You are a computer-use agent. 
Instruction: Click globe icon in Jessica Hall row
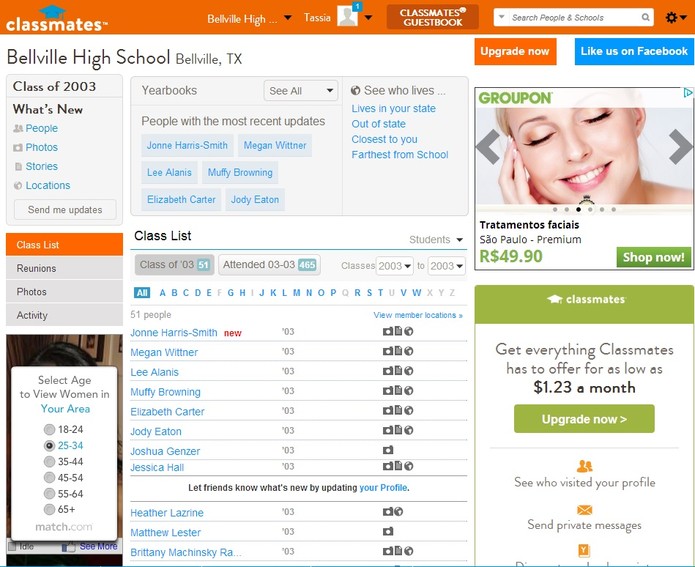coord(409,466)
